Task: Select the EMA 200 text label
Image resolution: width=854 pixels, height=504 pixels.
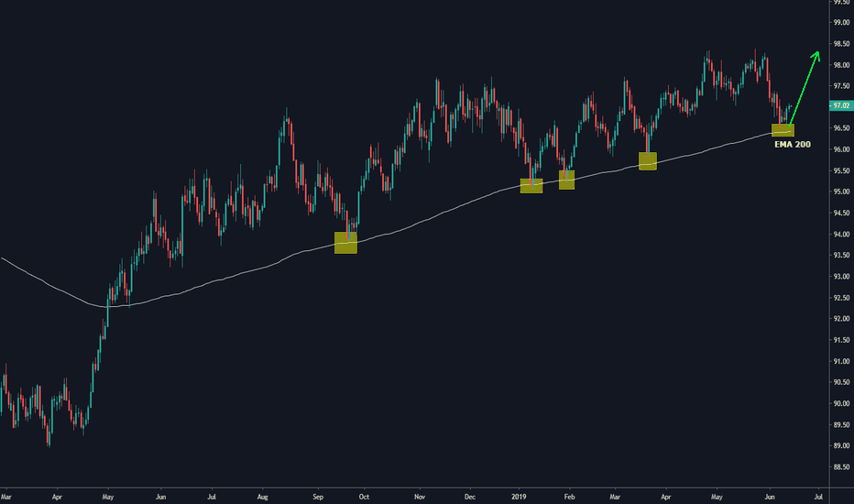Action: pos(793,145)
